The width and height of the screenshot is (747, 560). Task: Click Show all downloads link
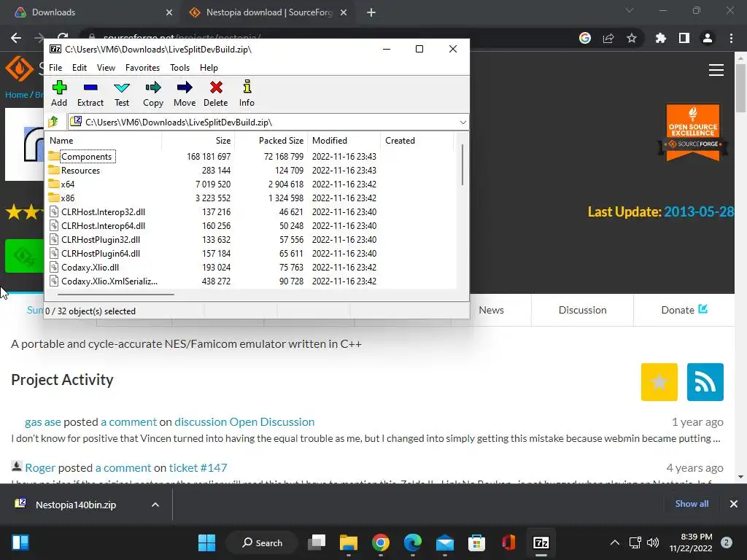coord(692,504)
